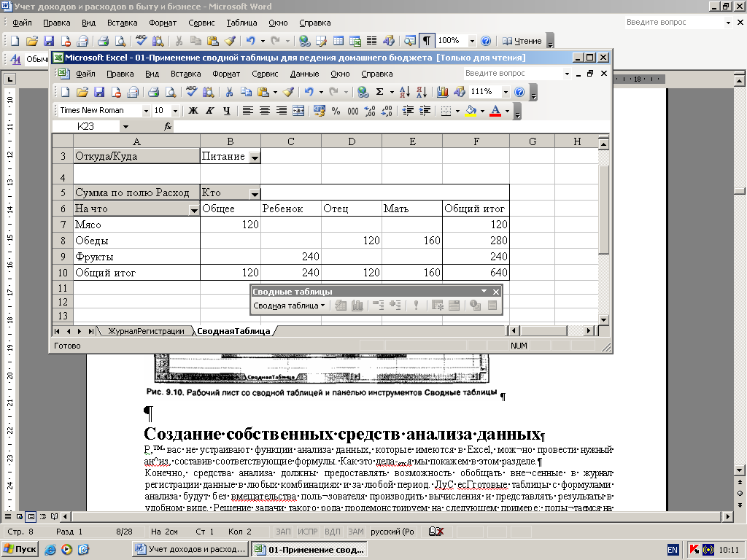Click Columns icon in Word toolbar
The image size is (747, 560).
click(x=372, y=41)
